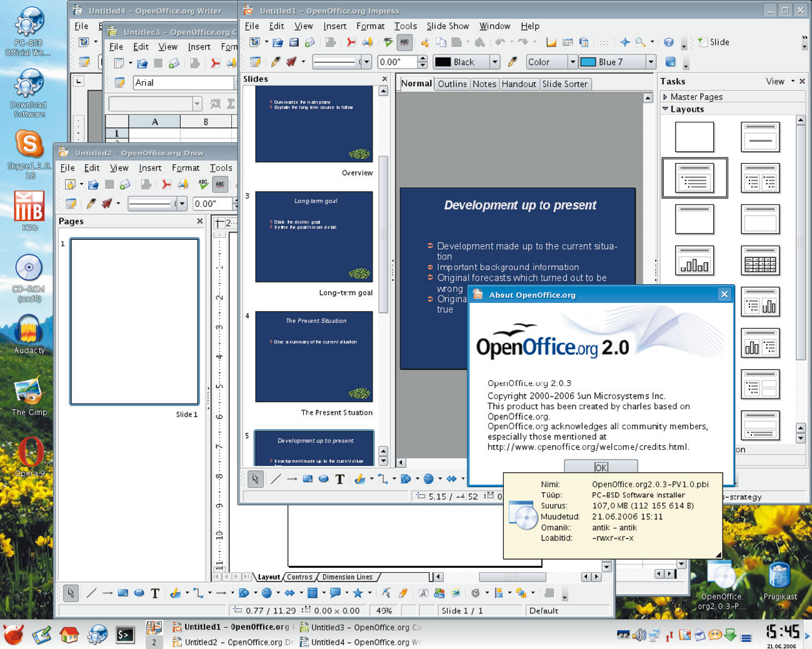Image resolution: width=812 pixels, height=649 pixels.
Task: Click the Slide button in Impress toolbar
Action: (x=713, y=42)
